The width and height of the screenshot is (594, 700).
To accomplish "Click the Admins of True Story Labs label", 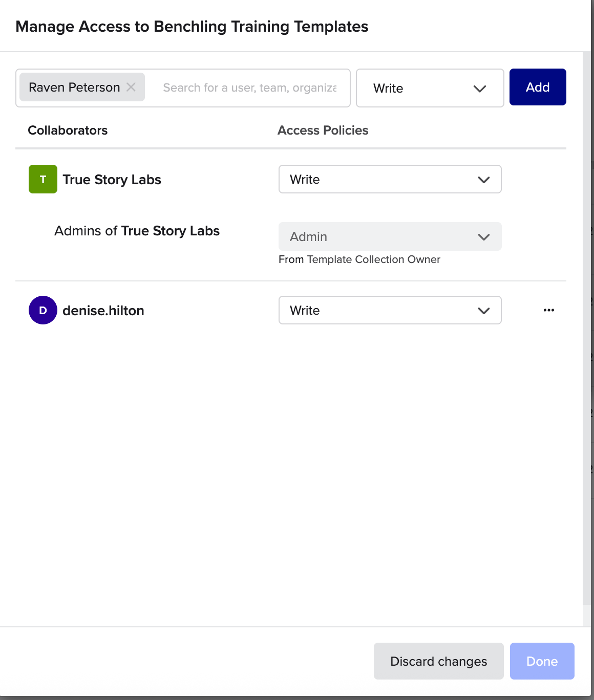I will 137,231.
